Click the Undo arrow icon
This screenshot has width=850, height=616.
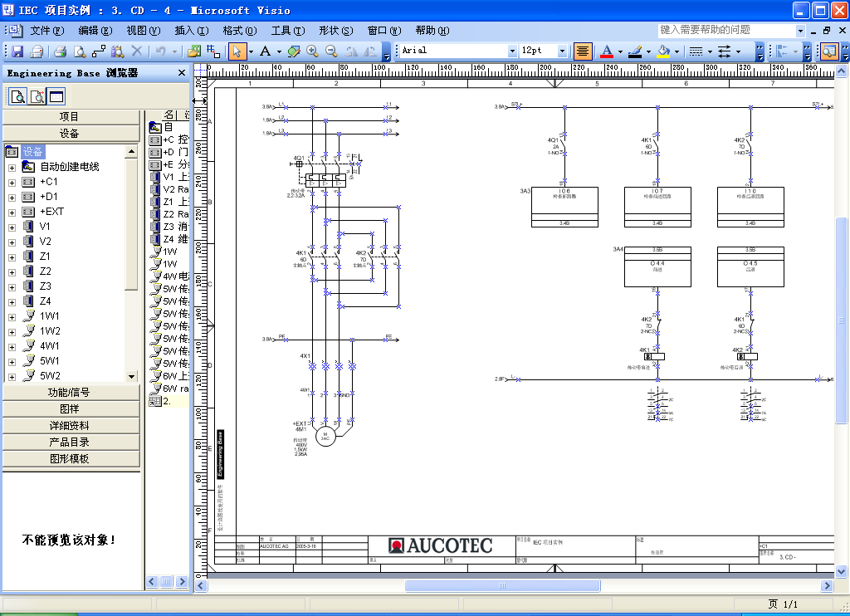(160, 51)
